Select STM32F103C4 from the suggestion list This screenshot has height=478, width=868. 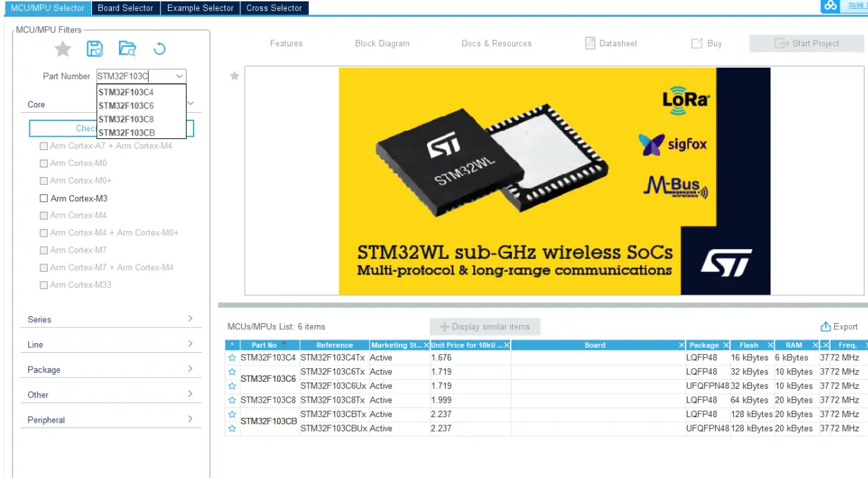141,92
